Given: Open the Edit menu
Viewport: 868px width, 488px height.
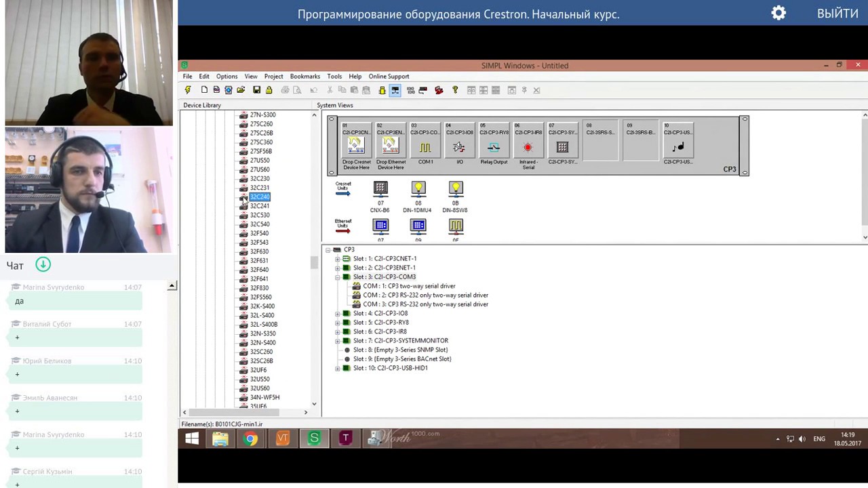Looking at the screenshot, I should [x=204, y=77].
